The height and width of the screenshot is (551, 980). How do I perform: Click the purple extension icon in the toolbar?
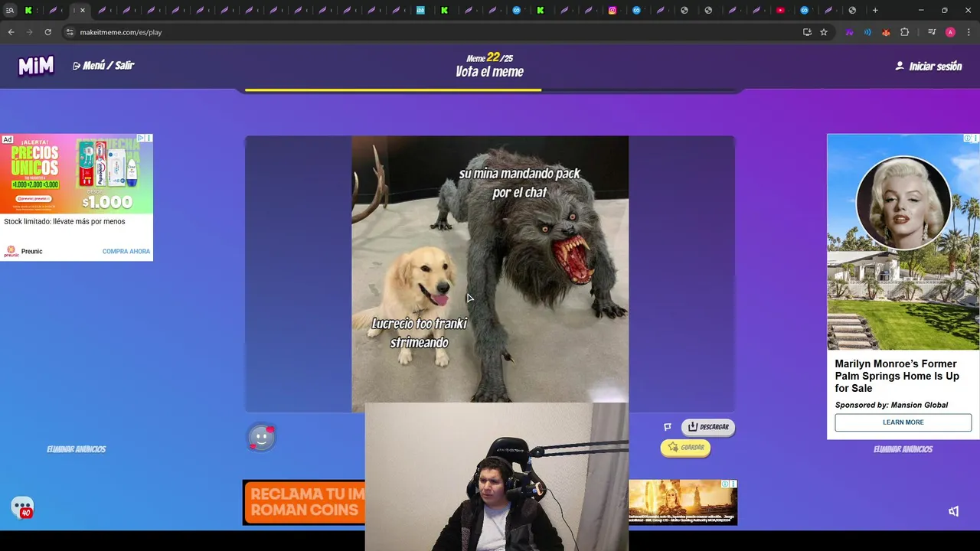[x=849, y=32]
